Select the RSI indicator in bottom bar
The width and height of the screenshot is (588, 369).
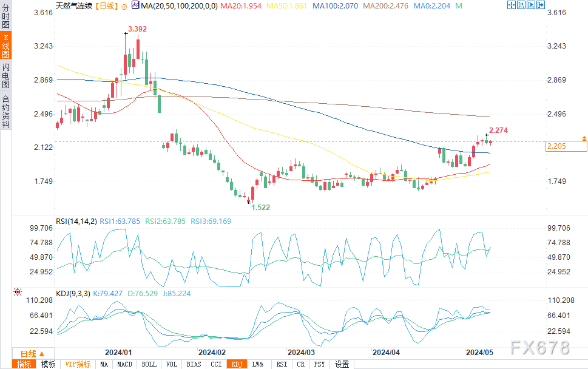[282, 364]
